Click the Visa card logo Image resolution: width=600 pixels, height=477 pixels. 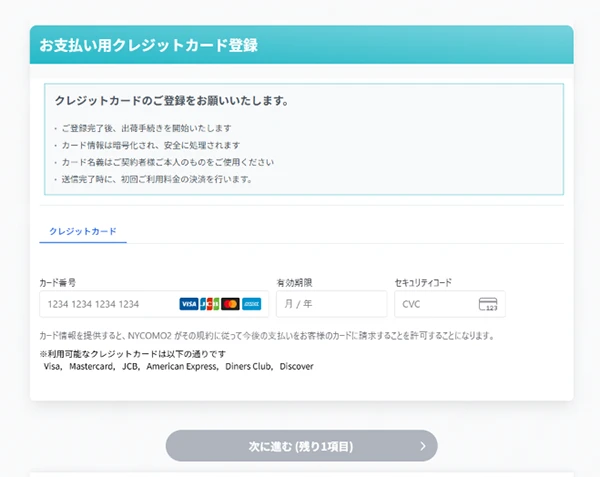click(x=188, y=304)
